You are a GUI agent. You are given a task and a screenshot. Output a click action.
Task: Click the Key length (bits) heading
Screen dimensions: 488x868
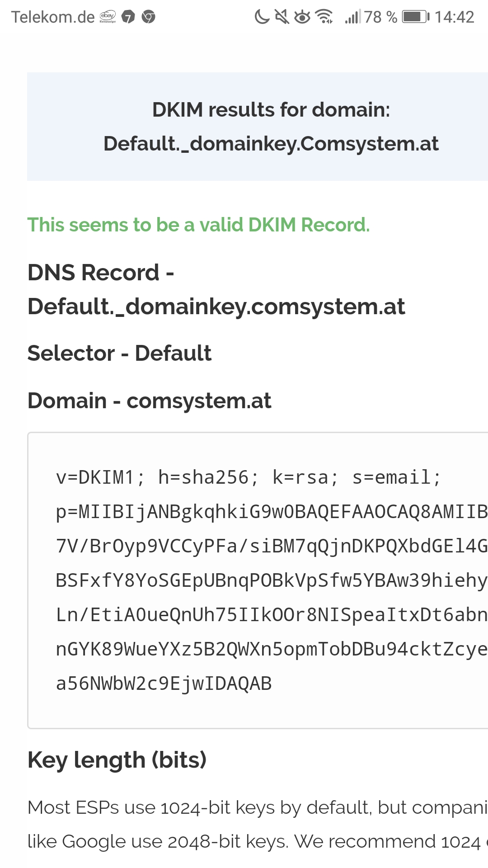[x=117, y=760]
